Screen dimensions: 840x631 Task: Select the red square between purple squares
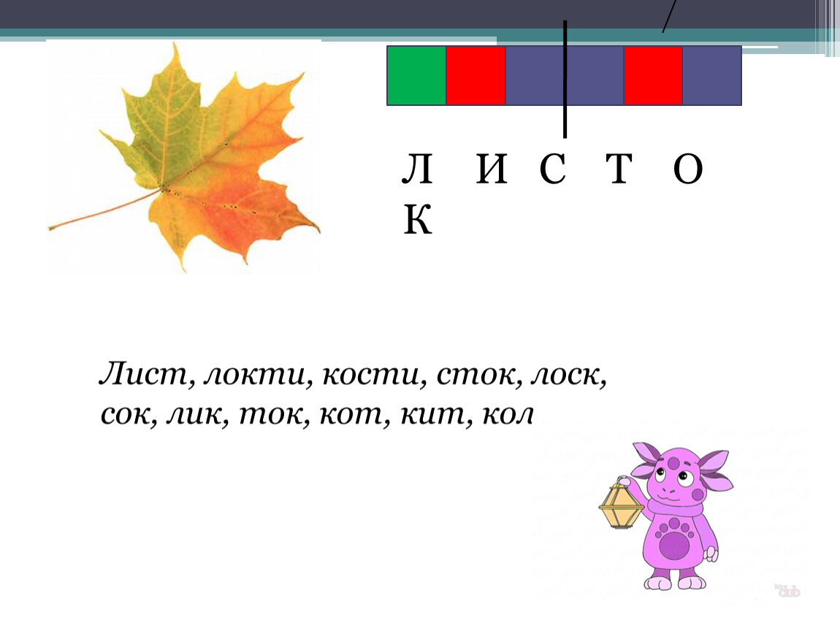[x=653, y=75]
